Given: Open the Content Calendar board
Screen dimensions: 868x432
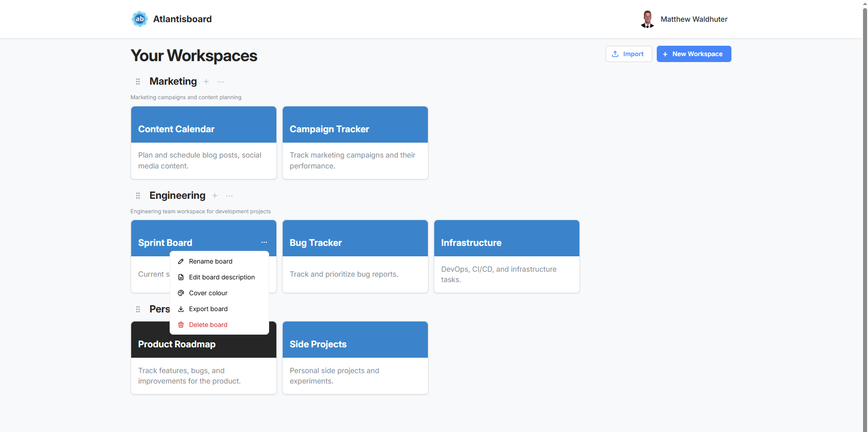Looking at the screenshot, I should [204, 143].
